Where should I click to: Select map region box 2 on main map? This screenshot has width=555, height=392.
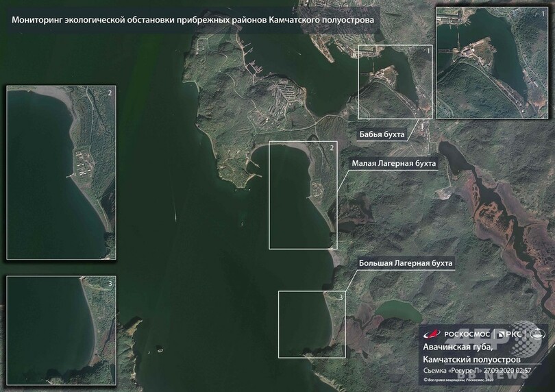click(303, 195)
